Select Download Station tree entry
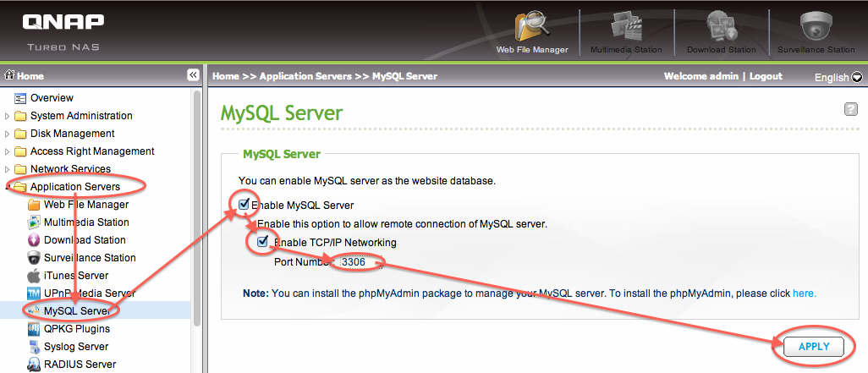Screen dimensions: 868x373 tap(85, 239)
